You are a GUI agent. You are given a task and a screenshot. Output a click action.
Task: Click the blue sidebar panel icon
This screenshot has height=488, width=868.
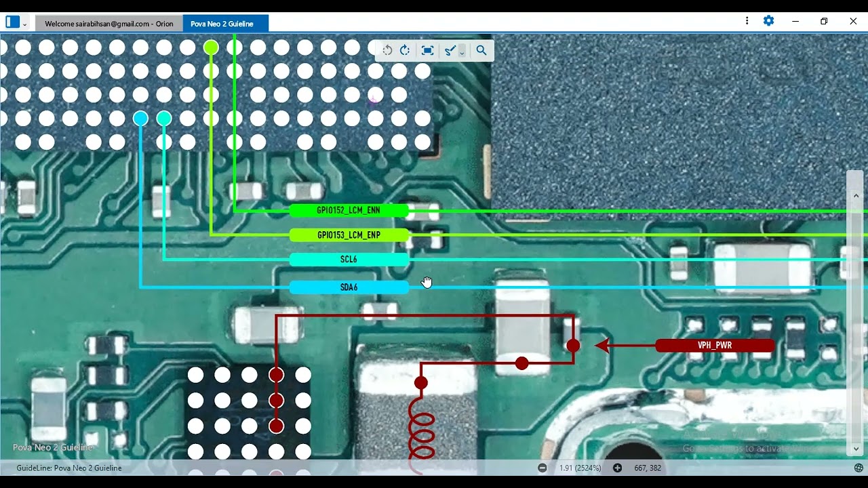coord(13,22)
